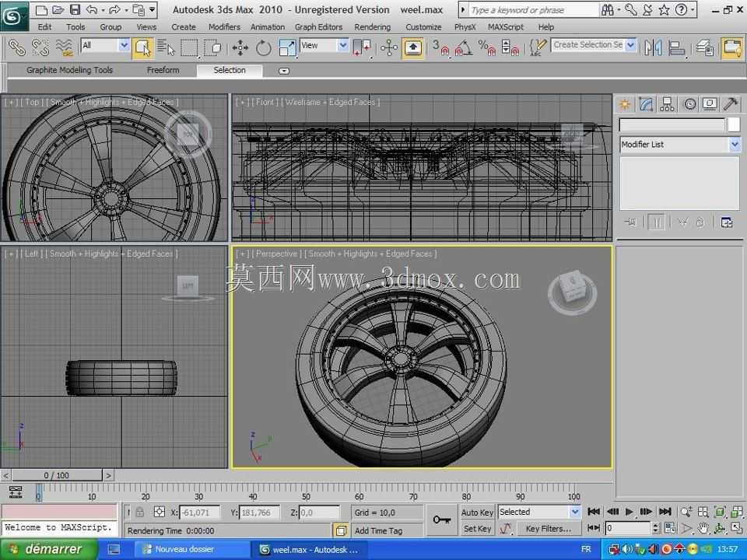The height and width of the screenshot is (560, 747).
Task: Click the Selection Lock toggle
Action: (x=139, y=513)
